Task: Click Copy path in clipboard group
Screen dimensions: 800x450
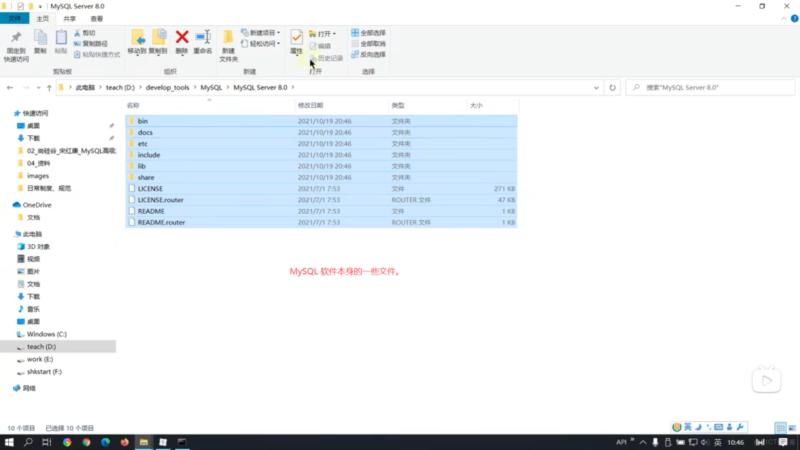Action: tap(91, 43)
